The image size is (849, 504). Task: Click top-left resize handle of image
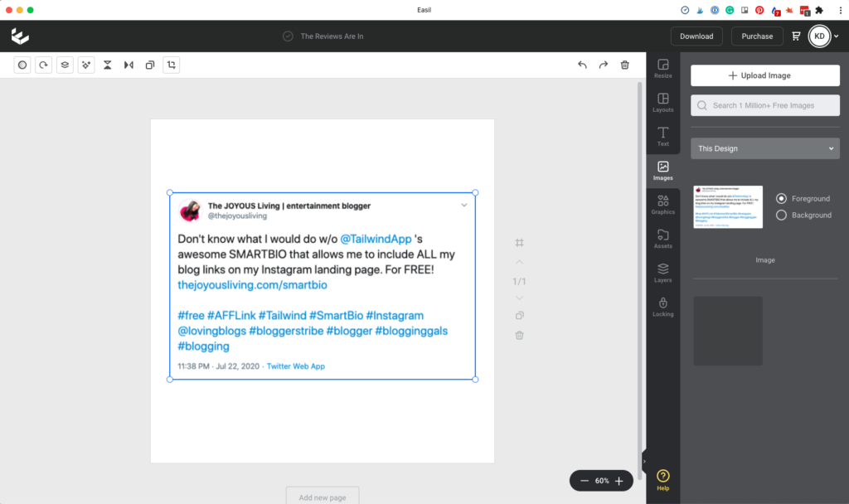click(170, 192)
